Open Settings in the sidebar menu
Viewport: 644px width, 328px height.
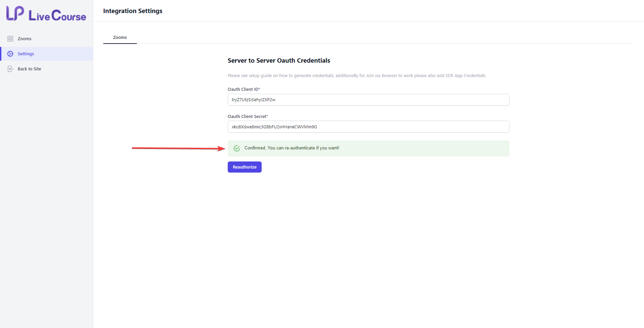[x=47, y=54]
